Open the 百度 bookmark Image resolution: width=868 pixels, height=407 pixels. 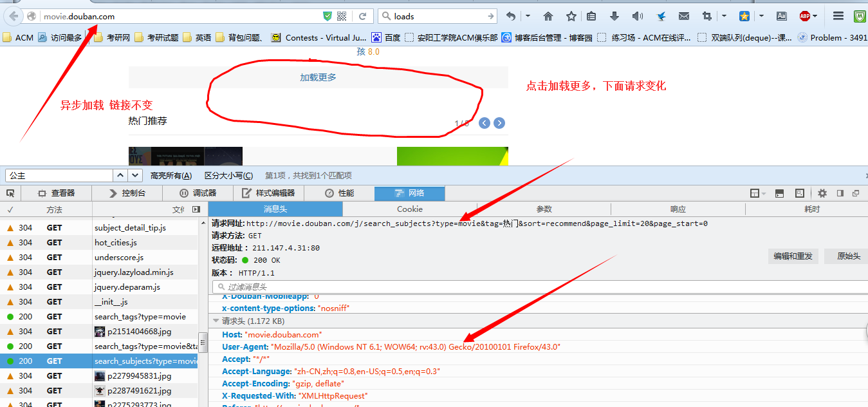coord(385,38)
